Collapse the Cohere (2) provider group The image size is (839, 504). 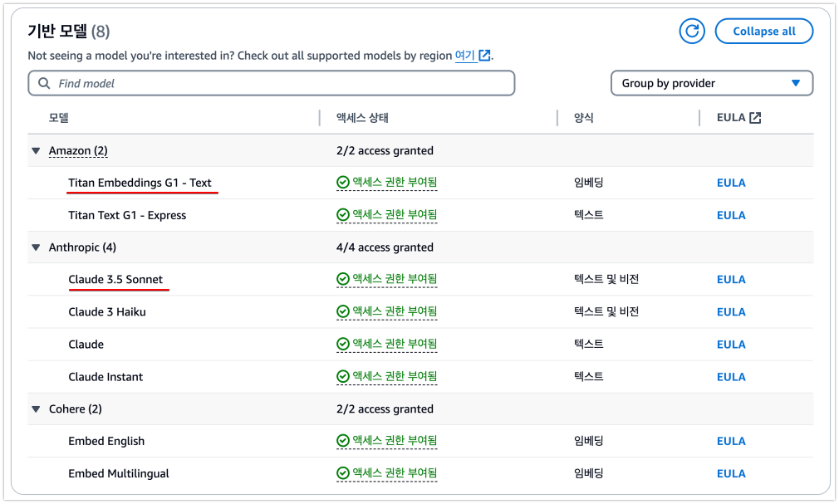point(36,409)
